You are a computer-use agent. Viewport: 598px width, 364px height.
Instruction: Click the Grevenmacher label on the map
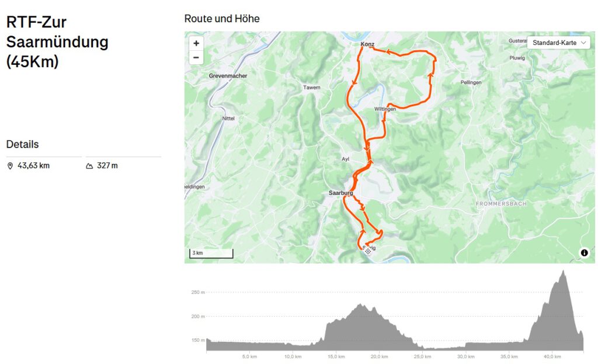(x=228, y=76)
